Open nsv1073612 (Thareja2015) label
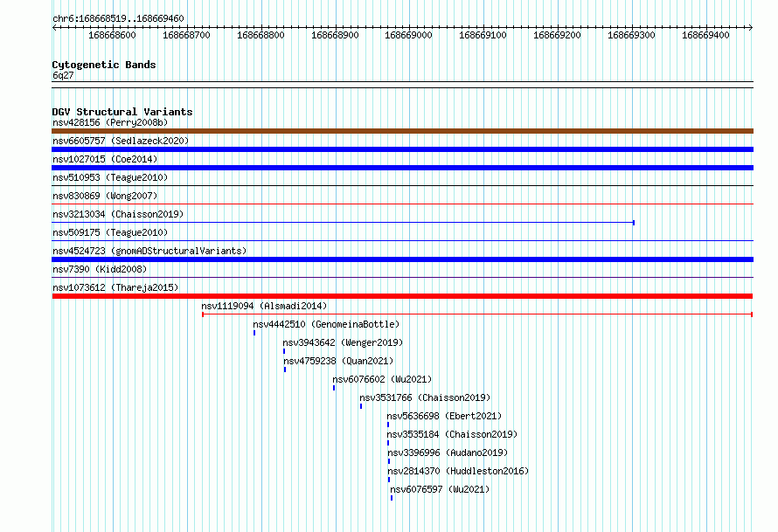Image resolution: width=778 pixels, height=532 pixels. (115, 287)
